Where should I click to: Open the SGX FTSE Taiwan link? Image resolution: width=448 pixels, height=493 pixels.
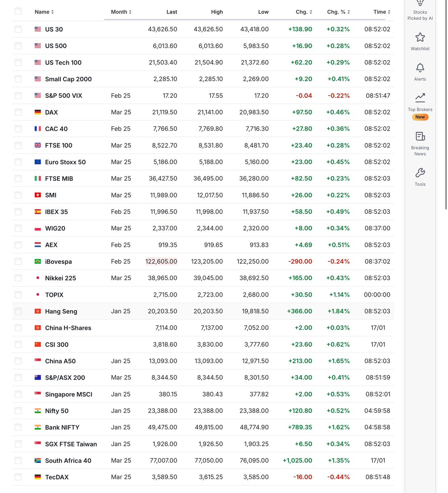71,444
